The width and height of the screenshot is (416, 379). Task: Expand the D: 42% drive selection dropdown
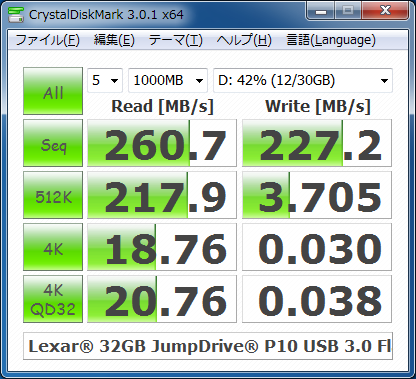tap(303, 80)
